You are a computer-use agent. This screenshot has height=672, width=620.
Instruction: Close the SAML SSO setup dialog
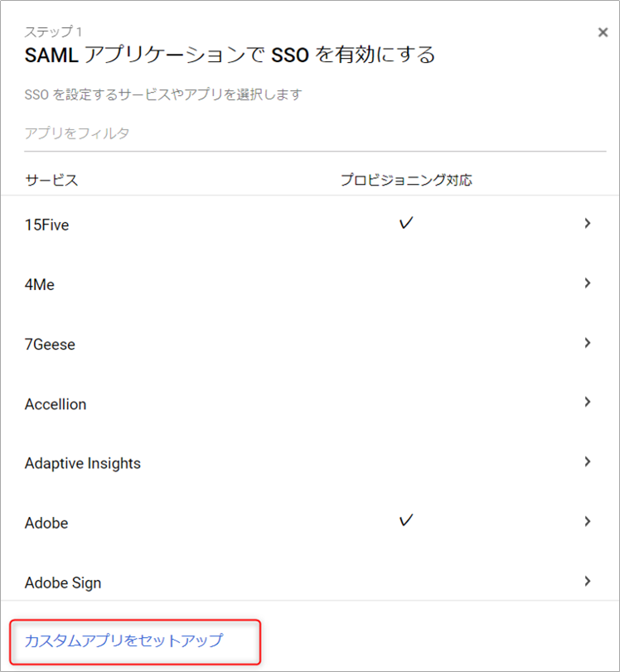603,32
